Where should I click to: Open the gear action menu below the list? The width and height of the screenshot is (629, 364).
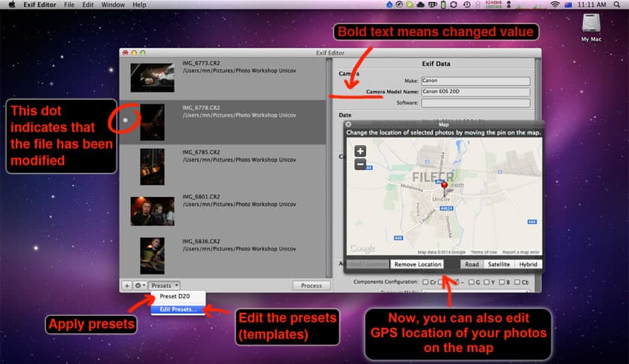tap(140, 286)
